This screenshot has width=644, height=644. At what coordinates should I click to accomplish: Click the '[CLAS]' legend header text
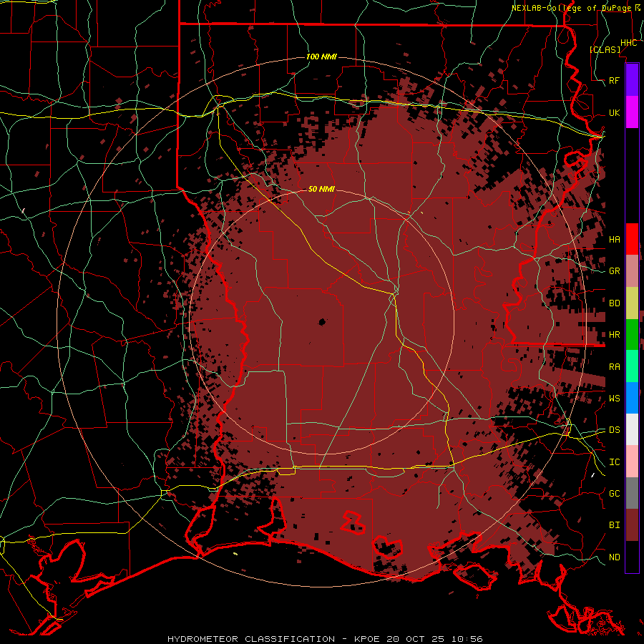605,49
